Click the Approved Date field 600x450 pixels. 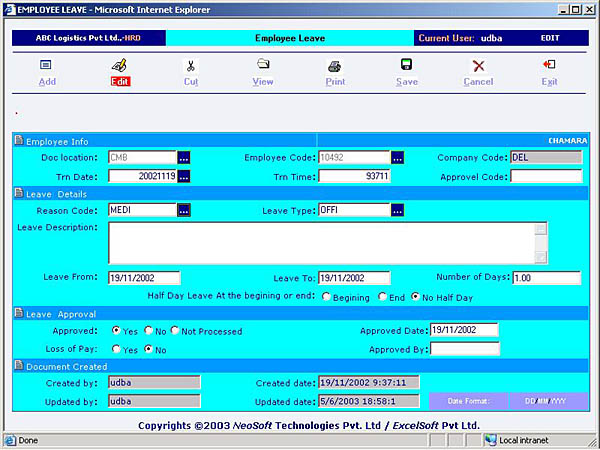click(x=464, y=330)
